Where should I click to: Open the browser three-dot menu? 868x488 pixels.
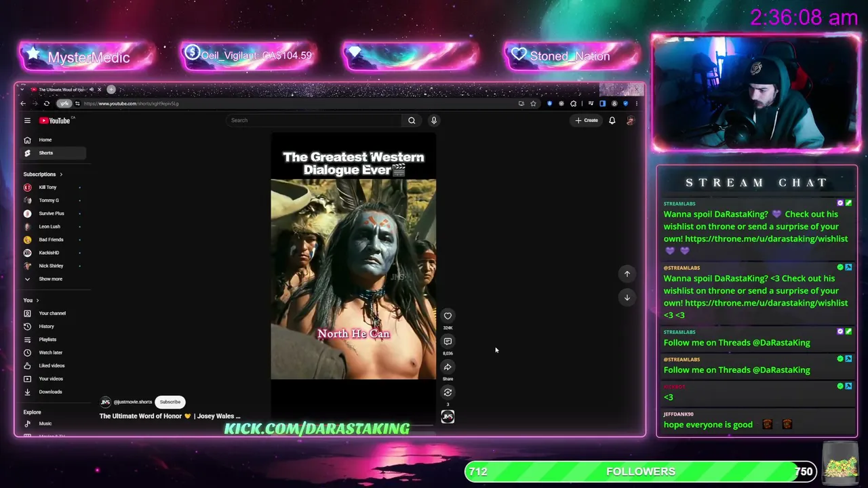[636, 104]
